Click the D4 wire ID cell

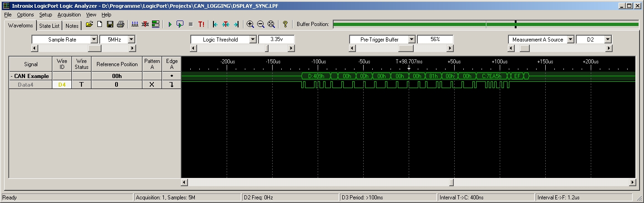coord(62,84)
